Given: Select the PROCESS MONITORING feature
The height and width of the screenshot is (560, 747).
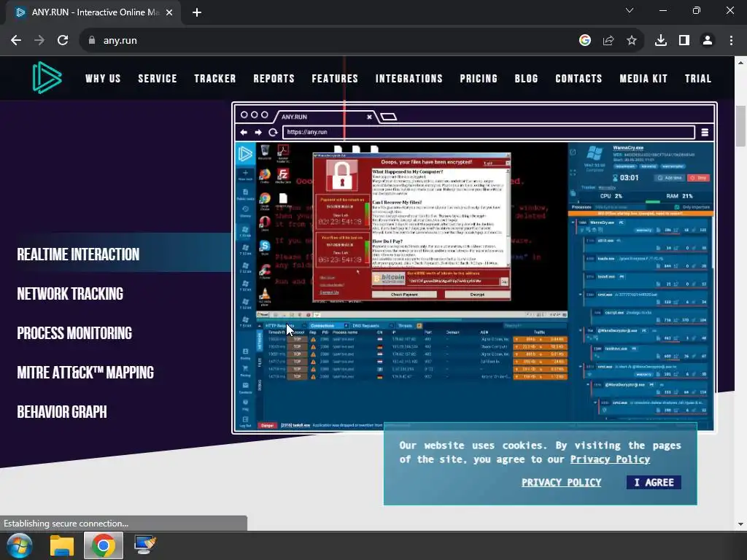Looking at the screenshot, I should (74, 333).
